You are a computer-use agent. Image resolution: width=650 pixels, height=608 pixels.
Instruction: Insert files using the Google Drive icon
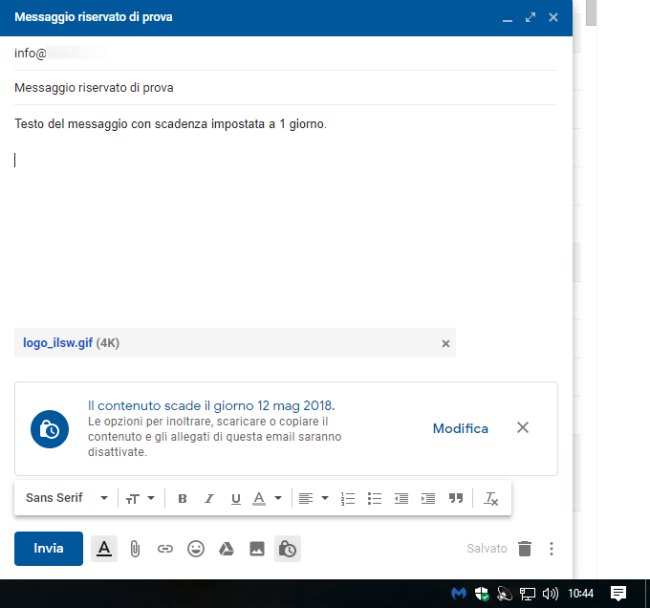click(226, 549)
